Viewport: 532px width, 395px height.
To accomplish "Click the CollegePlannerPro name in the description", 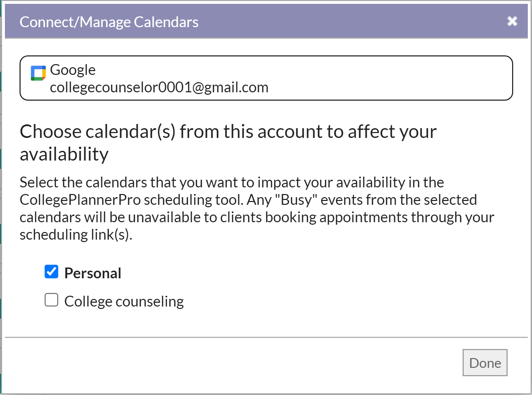I will pyautogui.click(x=80, y=200).
